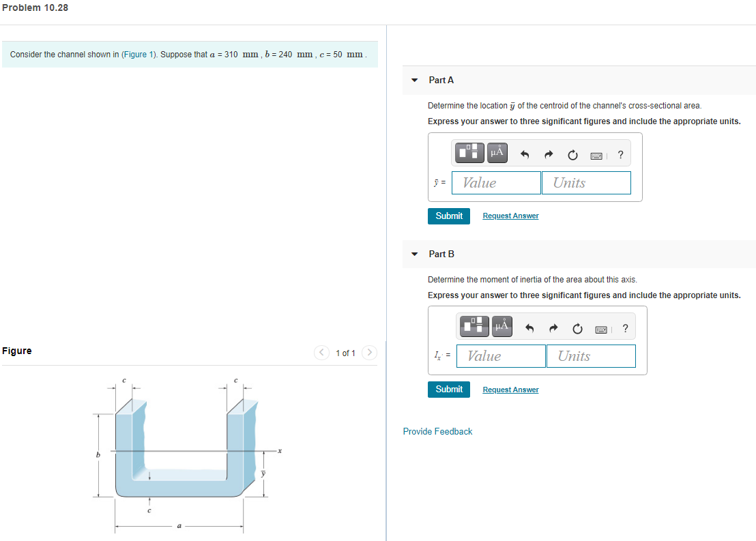Image resolution: width=756 pixels, height=541 pixels.
Task: Click the Part A Units input field
Action: [x=586, y=183]
